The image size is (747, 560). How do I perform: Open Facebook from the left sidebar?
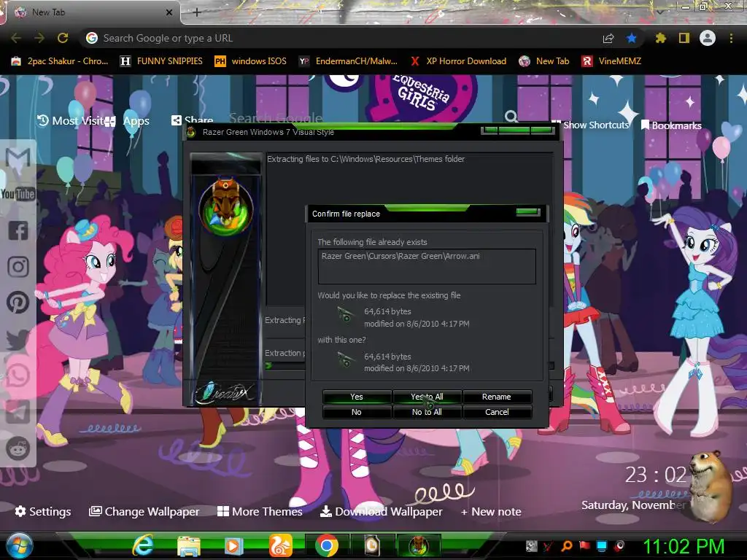(x=18, y=230)
